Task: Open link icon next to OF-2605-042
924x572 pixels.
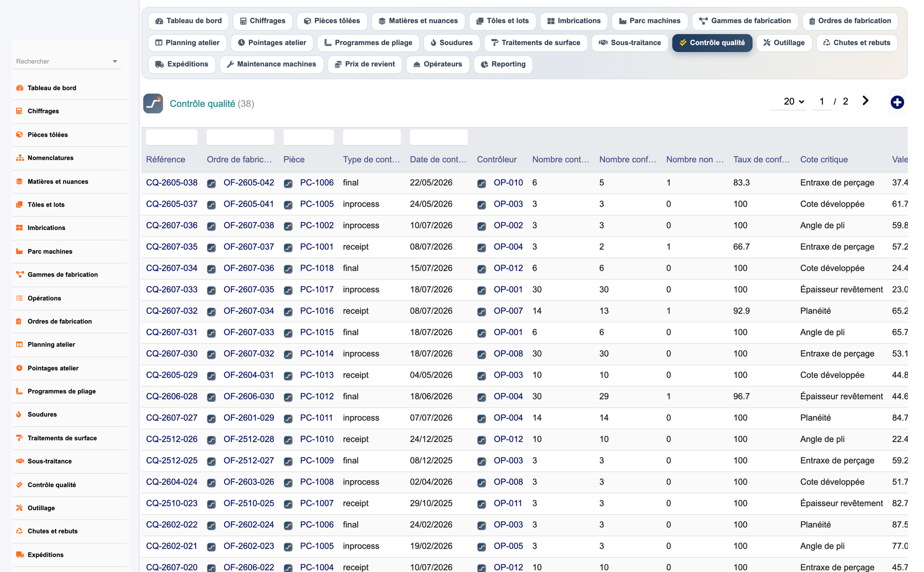Action: click(x=212, y=183)
